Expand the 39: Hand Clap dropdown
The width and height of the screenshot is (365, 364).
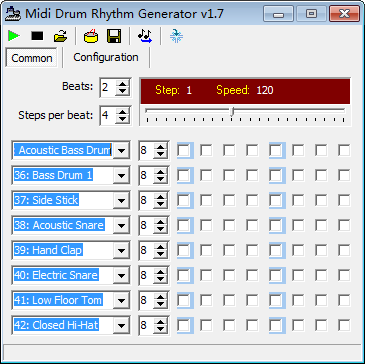point(121,251)
